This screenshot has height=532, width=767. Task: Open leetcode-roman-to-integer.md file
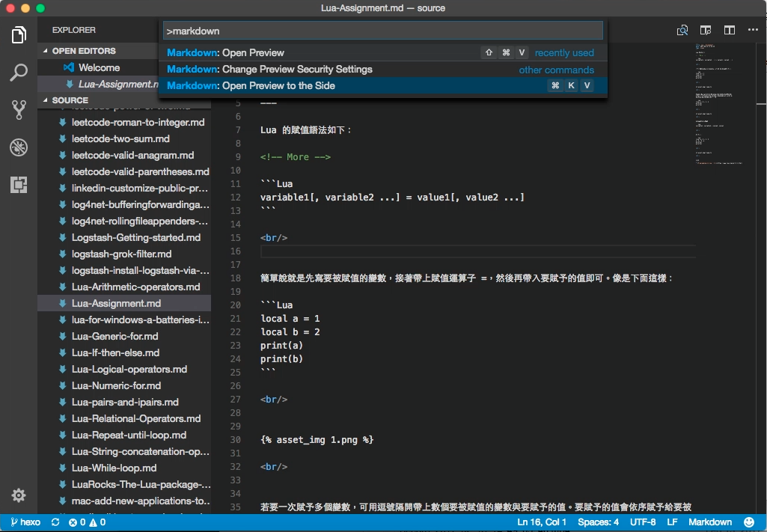[124, 122]
